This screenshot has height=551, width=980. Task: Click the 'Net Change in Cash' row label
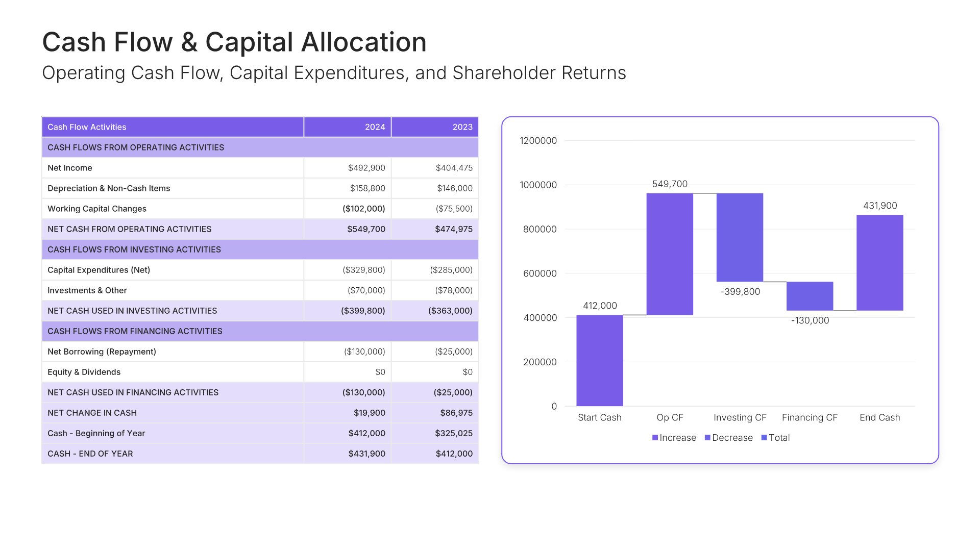point(92,413)
